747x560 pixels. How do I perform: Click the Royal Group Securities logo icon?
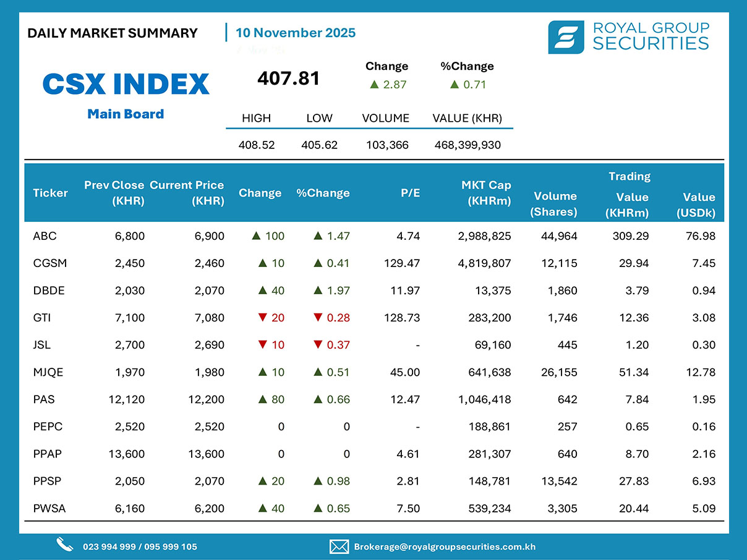tap(566, 37)
